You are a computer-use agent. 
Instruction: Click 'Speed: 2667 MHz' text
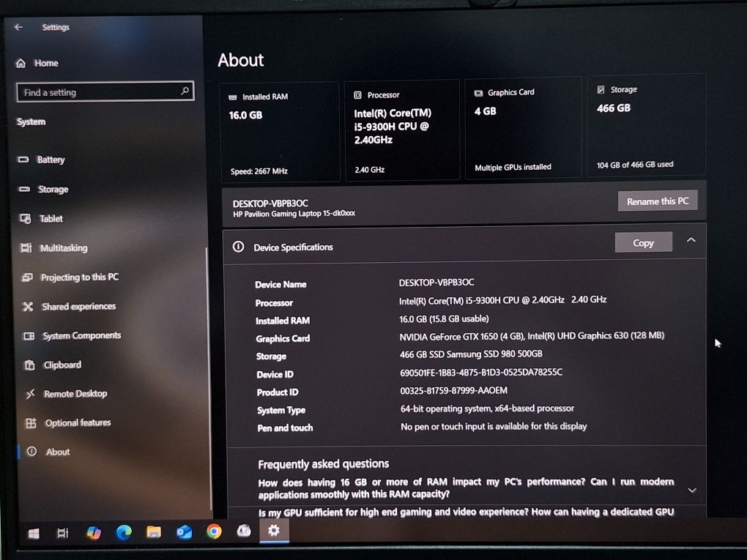259,171
